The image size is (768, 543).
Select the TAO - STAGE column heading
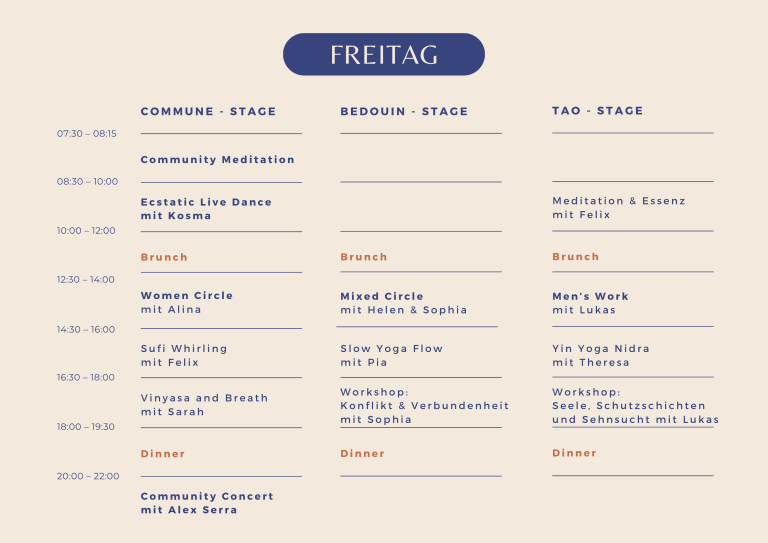[x=597, y=111]
